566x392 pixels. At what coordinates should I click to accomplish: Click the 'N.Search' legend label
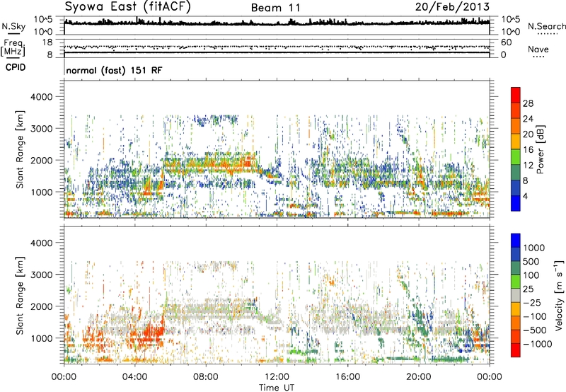point(547,26)
